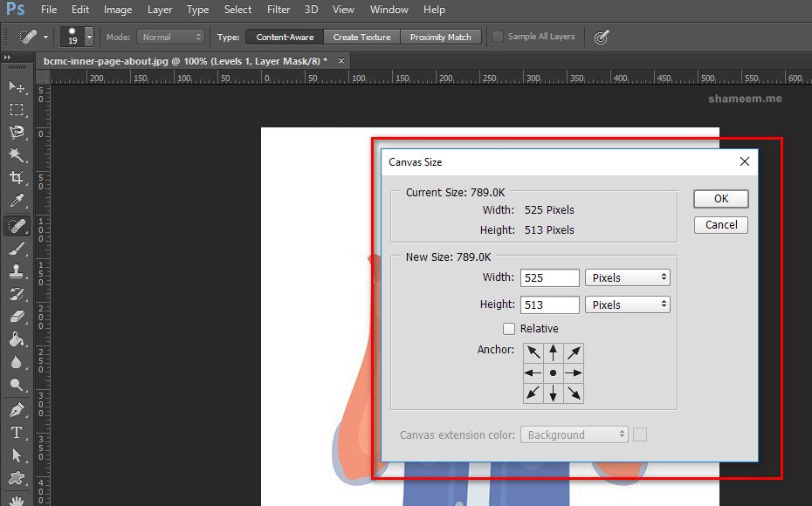812x506 pixels.
Task: Enable the Relative checkbox
Action: pyautogui.click(x=509, y=329)
